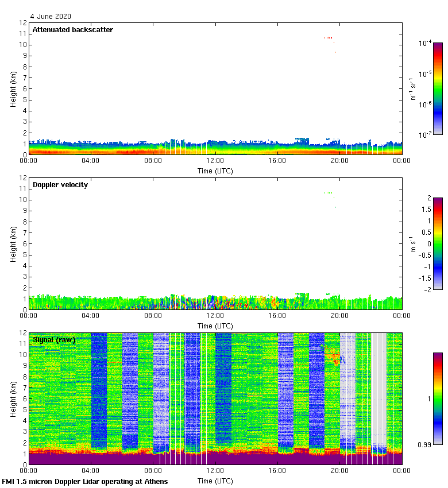Click the 'm-1 sr-1' unit label beside backscatter colorbar
This screenshot has height=488, width=448.
(413, 88)
